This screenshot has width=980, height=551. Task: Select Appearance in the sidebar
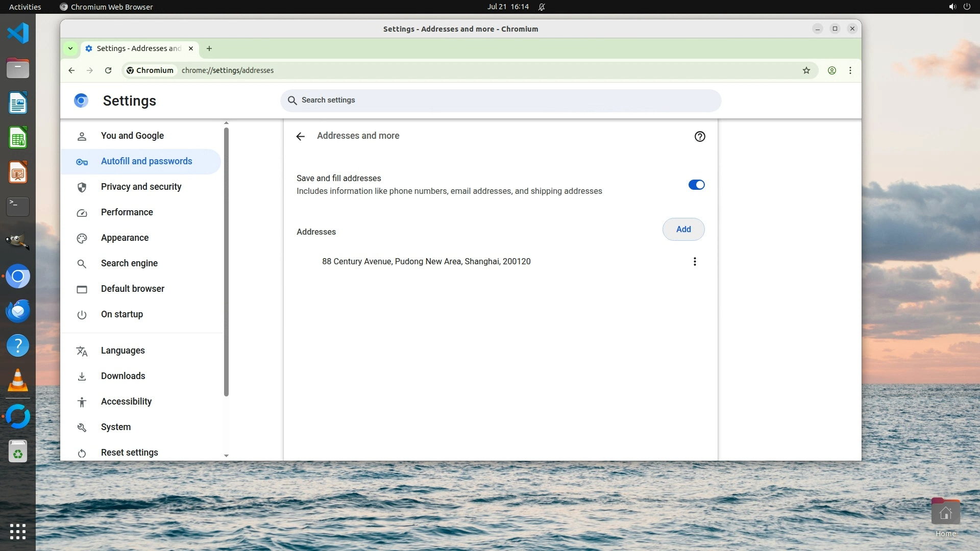(x=125, y=238)
